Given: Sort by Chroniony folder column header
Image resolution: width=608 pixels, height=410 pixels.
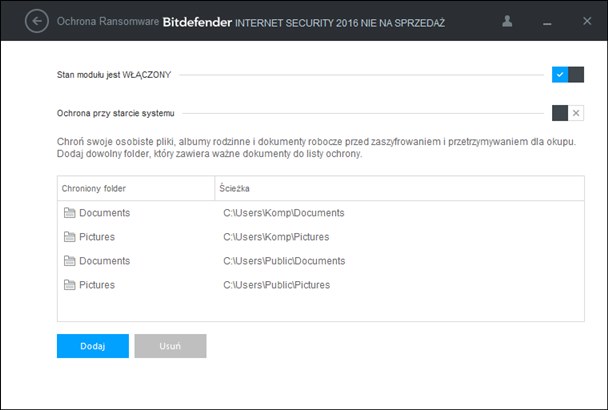Looking at the screenshot, I should (136, 189).
